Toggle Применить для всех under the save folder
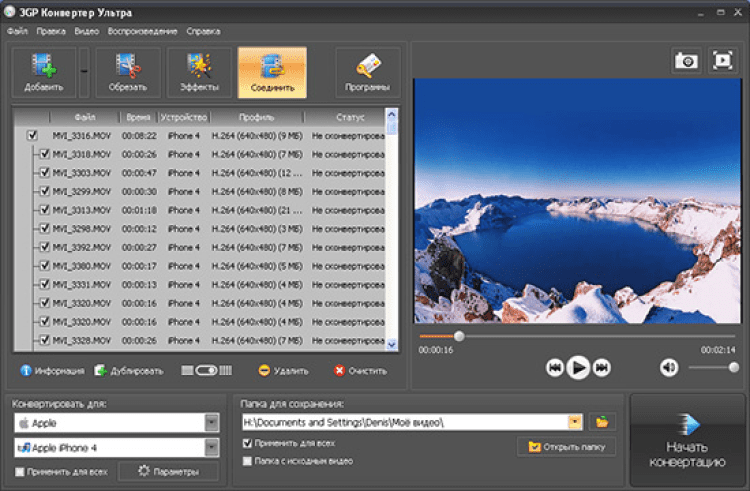The height and width of the screenshot is (491, 750). pyautogui.click(x=248, y=442)
